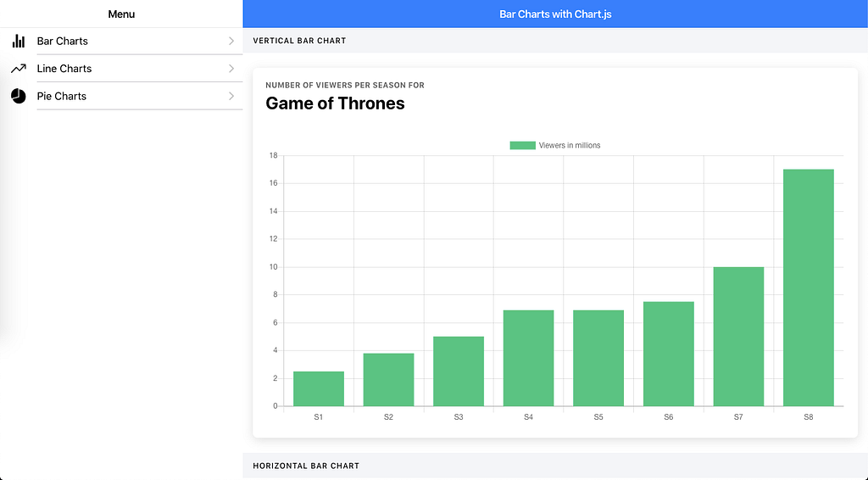Click the S3 bar in chart
Image resolution: width=868 pixels, height=480 pixels.
pyautogui.click(x=459, y=371)
